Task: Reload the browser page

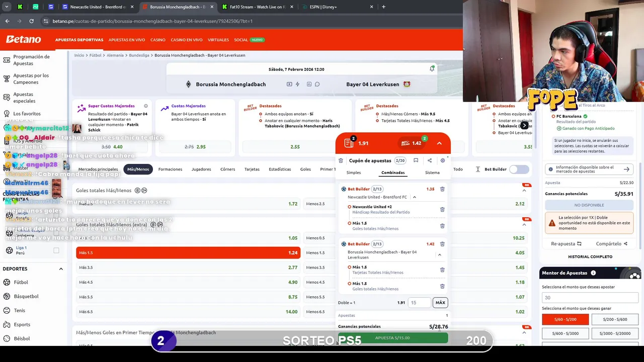Action: (31, 21)
